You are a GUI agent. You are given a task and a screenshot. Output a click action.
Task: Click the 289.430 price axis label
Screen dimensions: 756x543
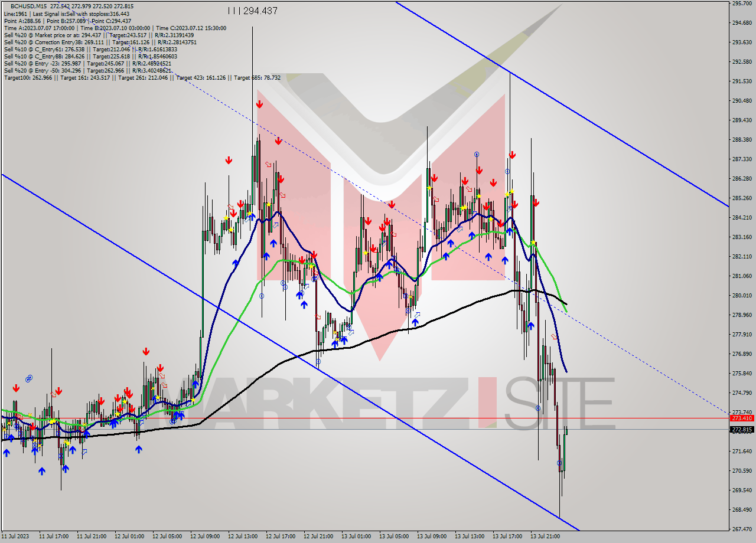742,120
